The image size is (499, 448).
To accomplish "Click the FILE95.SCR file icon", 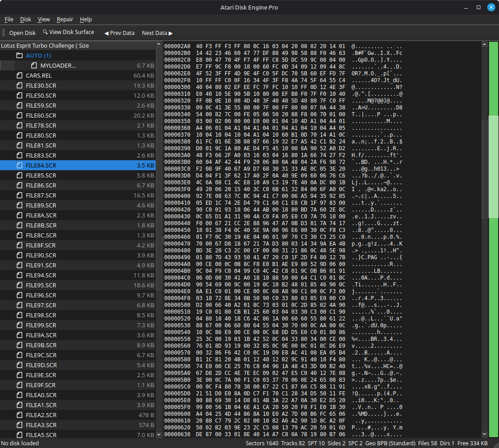I will point(20,285).
